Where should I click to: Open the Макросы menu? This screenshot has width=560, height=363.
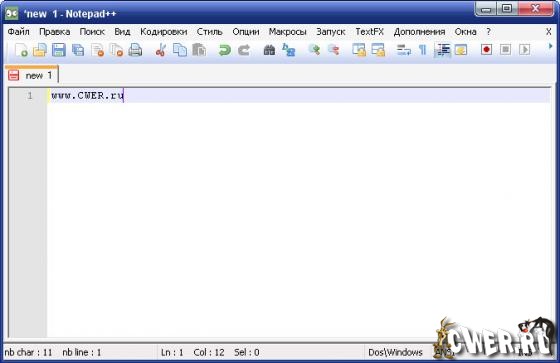tap(288, 32)
